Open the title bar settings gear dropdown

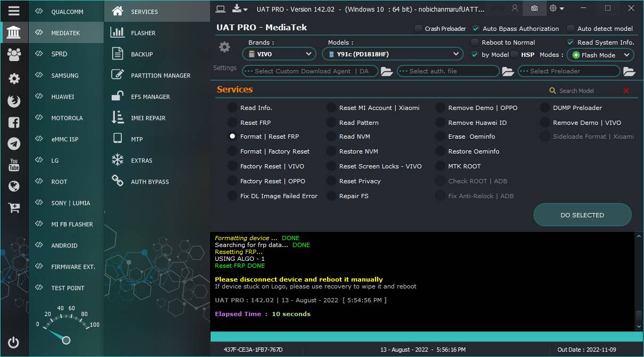pos(556,8)
